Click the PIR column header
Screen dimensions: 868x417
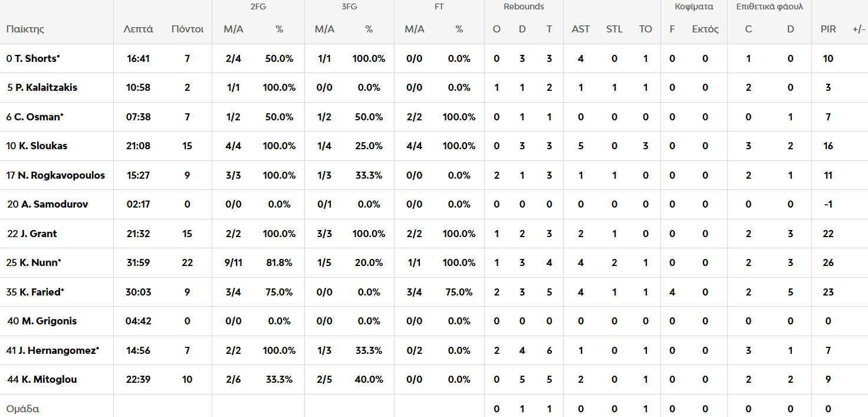point(828,29)
